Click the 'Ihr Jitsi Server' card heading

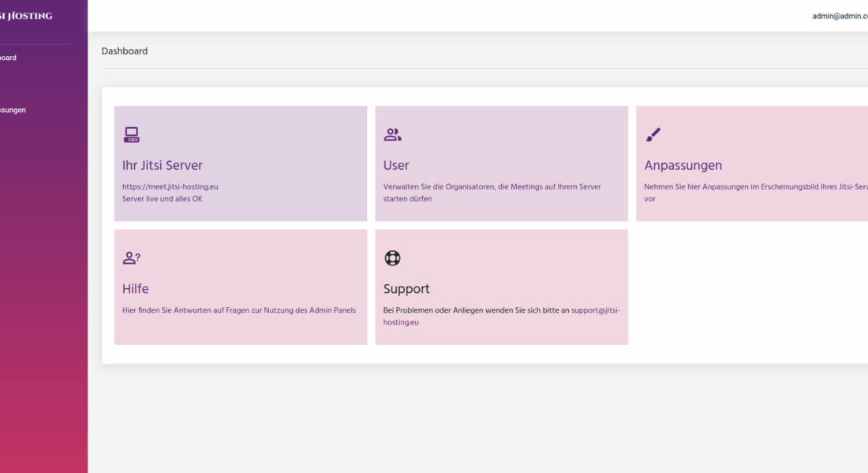[162, 166]
